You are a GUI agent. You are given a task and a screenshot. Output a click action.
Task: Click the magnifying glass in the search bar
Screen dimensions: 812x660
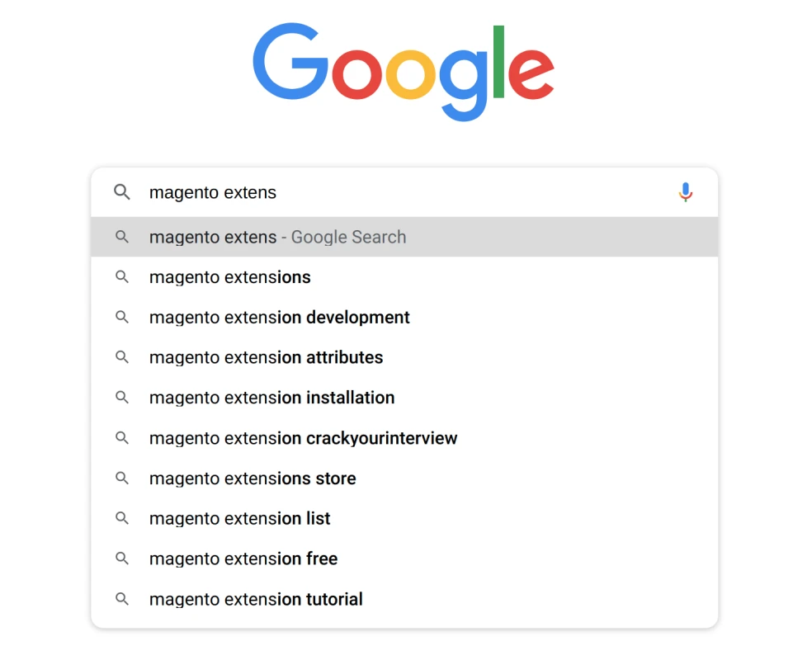121,191
